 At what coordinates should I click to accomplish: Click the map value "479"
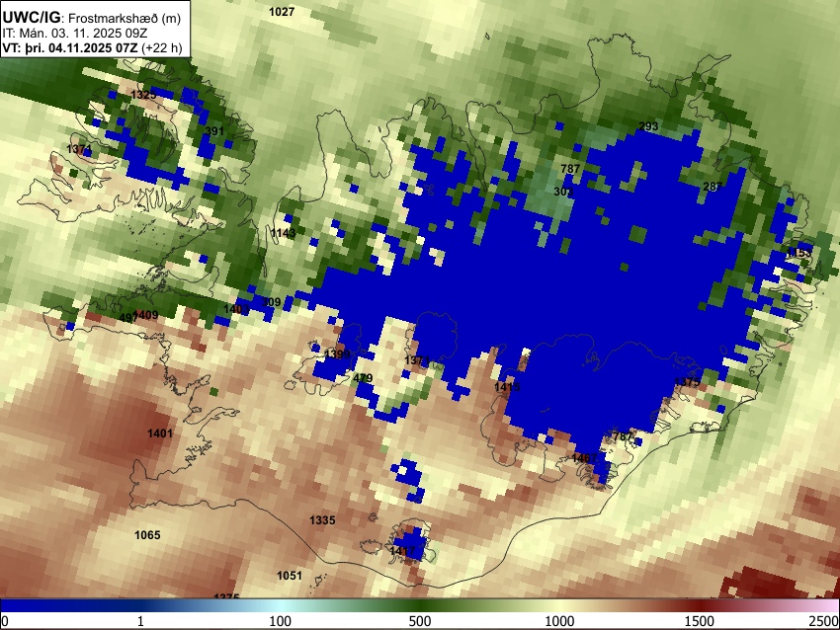363,378
